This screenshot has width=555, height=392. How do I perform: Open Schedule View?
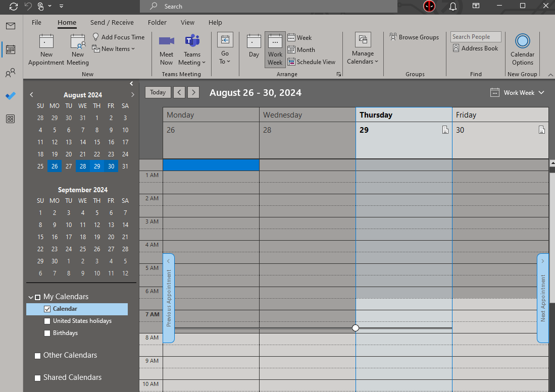(312, 62)
